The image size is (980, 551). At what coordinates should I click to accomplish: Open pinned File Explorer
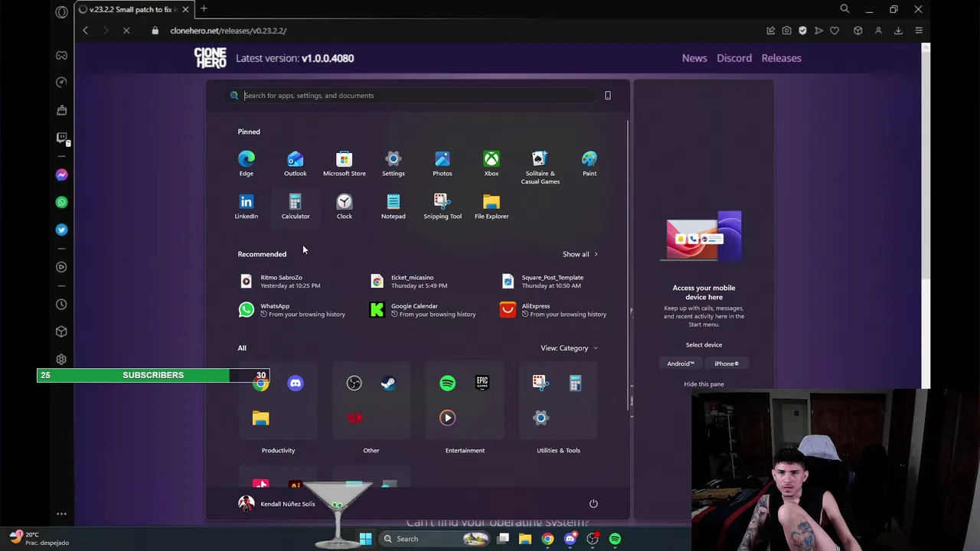pos(491,206)
